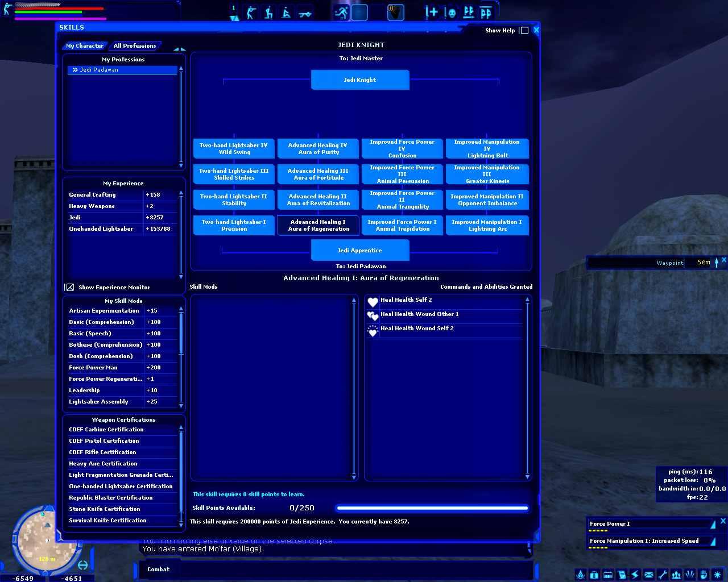Screen dimensions: 728x582
Task: Click the Republic Blaster Certification row
Action: coord(123,498)
